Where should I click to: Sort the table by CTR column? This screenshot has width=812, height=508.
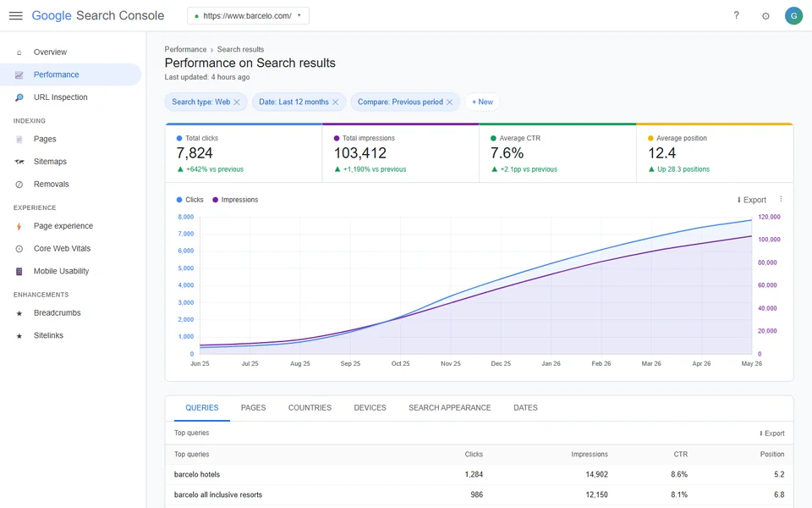coord(680,454)
